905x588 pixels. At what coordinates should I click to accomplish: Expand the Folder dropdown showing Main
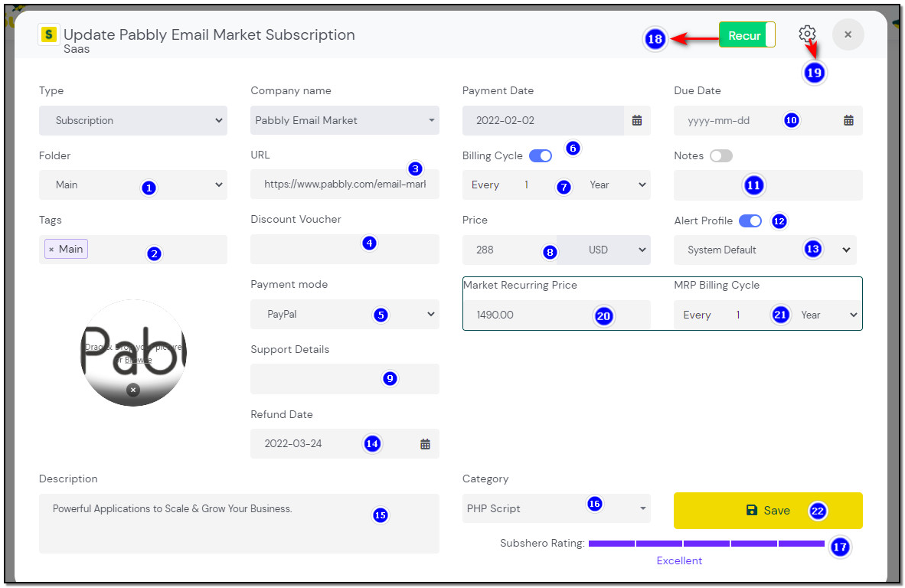[132, 185]
